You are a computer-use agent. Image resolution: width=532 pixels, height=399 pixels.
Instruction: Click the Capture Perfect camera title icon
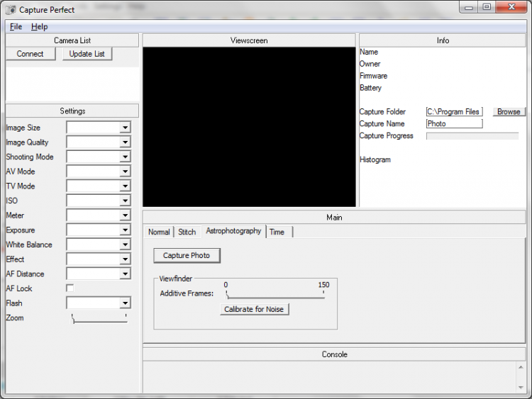point(9,9)
